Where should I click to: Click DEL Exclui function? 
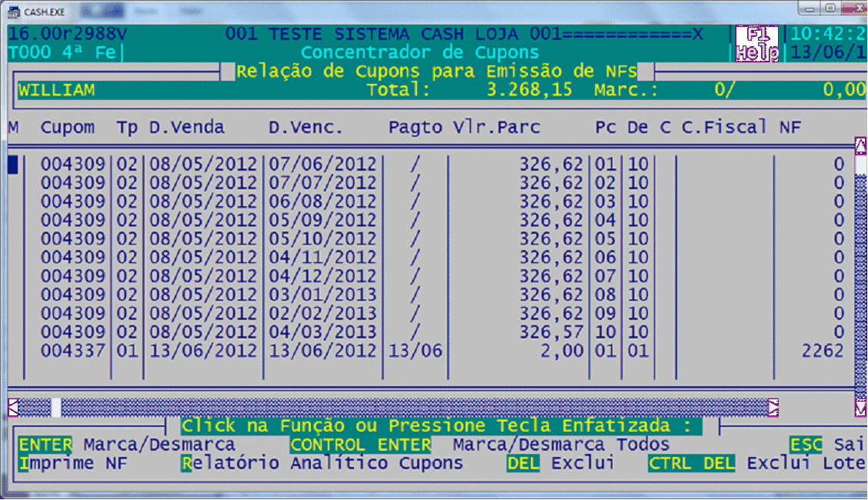[x=559, y=463]
